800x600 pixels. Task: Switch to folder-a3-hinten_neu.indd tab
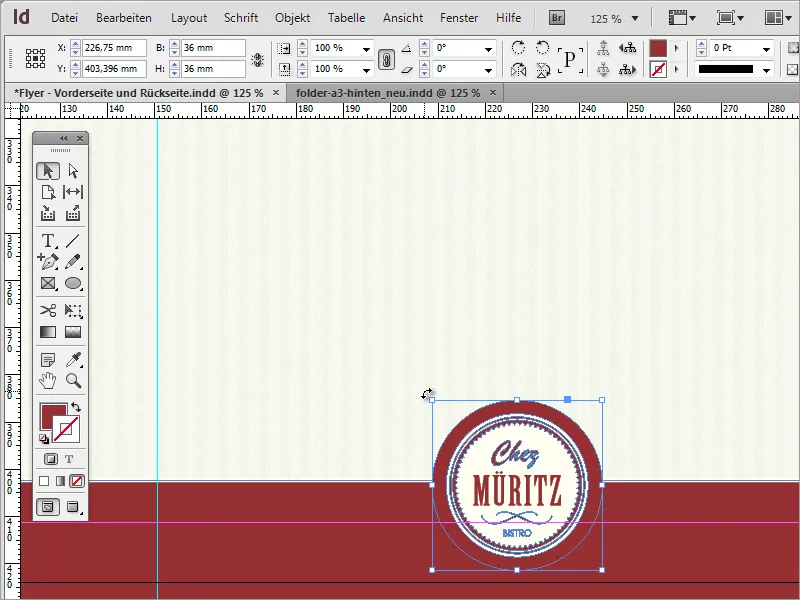pos(388,93)
